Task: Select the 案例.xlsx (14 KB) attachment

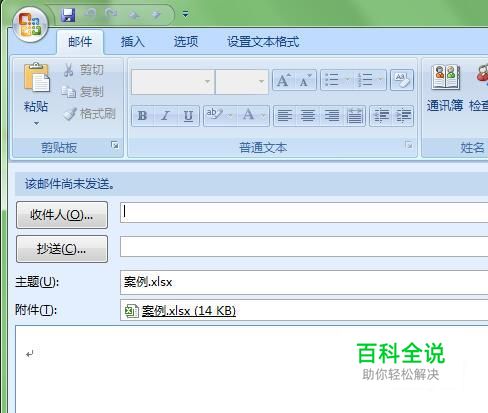Action: pos(189,311)
